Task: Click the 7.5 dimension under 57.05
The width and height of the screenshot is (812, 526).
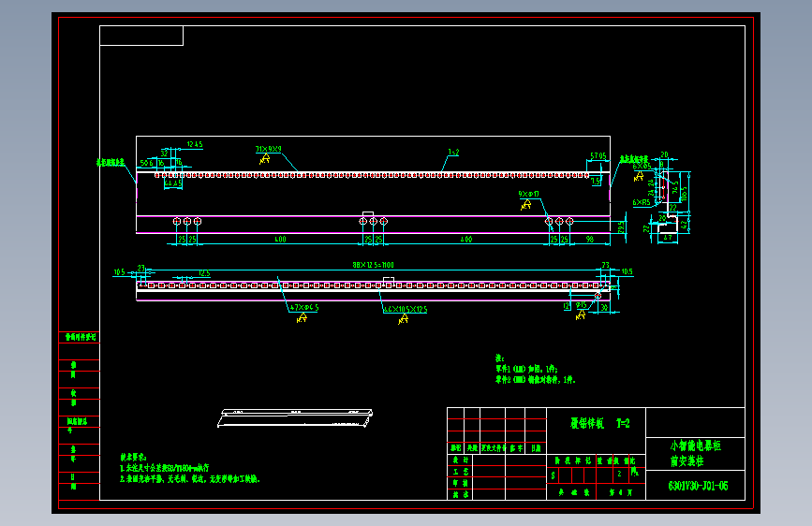Action: coord(596,182)
